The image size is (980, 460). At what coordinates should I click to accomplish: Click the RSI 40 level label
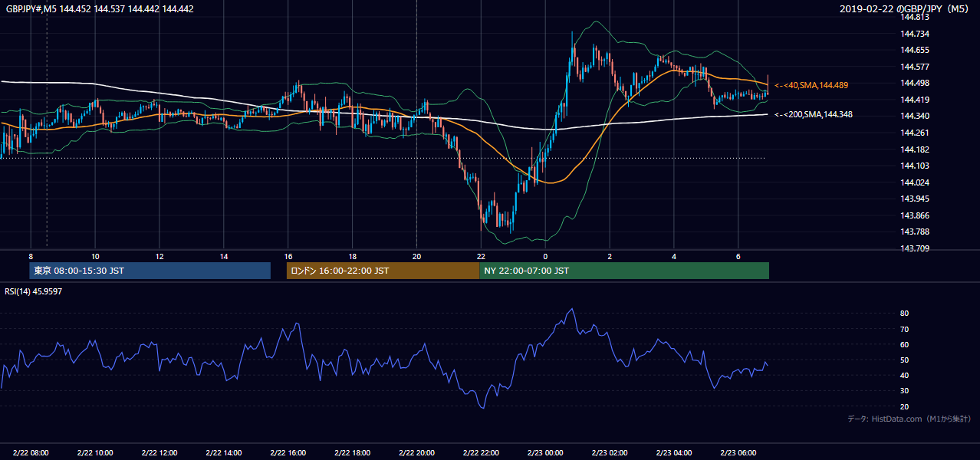point(904,375)
